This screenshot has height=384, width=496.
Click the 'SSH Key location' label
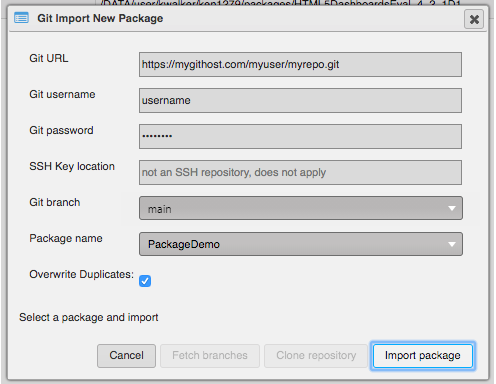point(72,166)
